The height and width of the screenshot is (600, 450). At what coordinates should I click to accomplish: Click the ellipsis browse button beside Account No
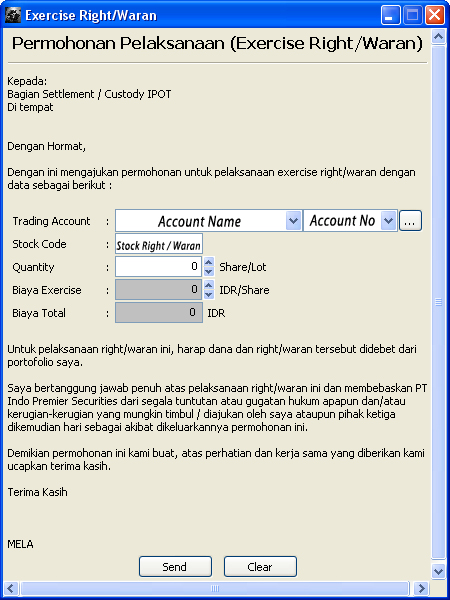click(x=410, y=221)
